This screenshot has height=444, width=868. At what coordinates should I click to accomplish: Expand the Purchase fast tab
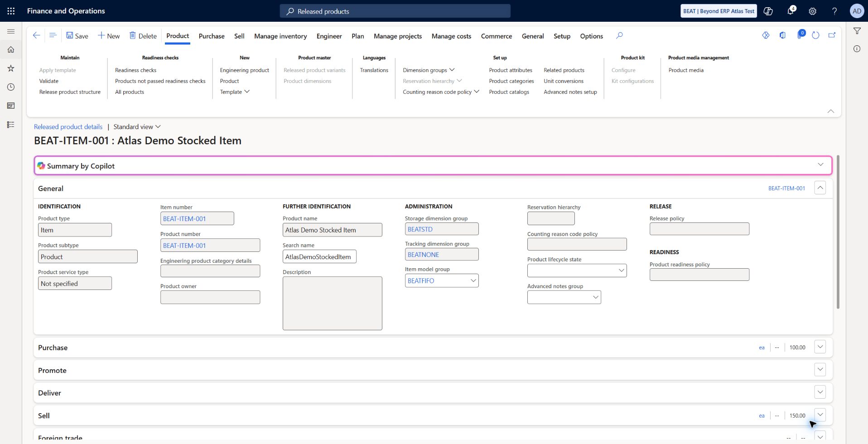820,347
